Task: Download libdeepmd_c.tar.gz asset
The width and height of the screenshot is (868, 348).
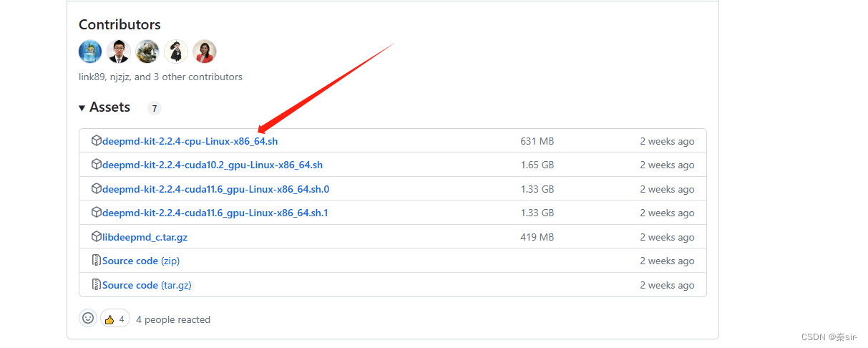Action: 145,237
